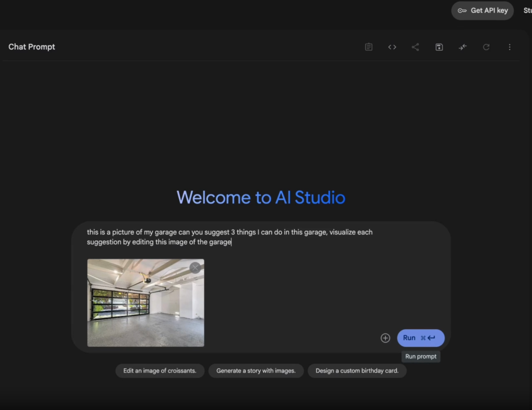Click the plus icon to add media

click(x=385, y=338)
